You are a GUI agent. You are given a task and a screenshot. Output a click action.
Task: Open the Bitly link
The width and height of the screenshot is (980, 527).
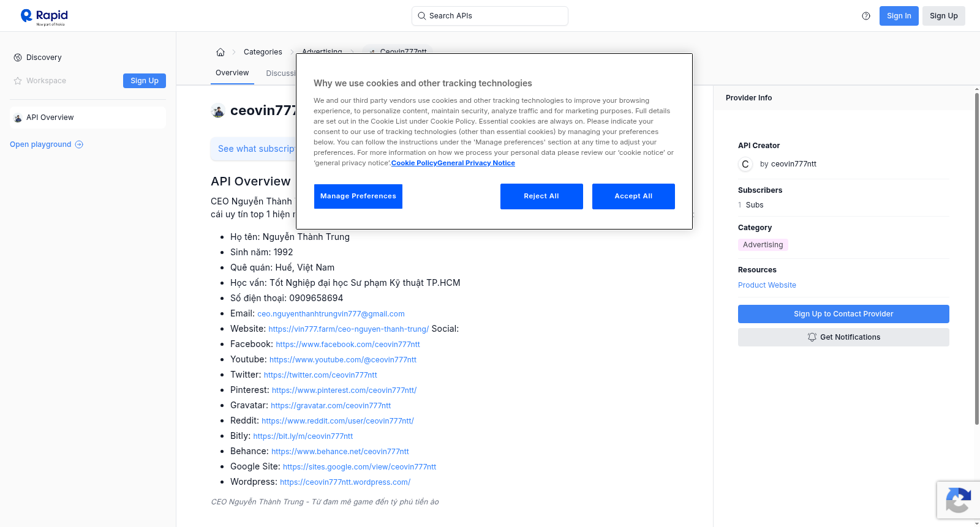pyautogui.click(x=303, y=436)
